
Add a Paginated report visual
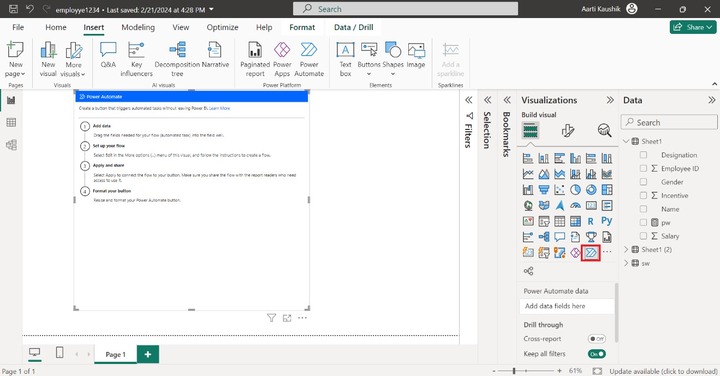(x=255, y=60)
